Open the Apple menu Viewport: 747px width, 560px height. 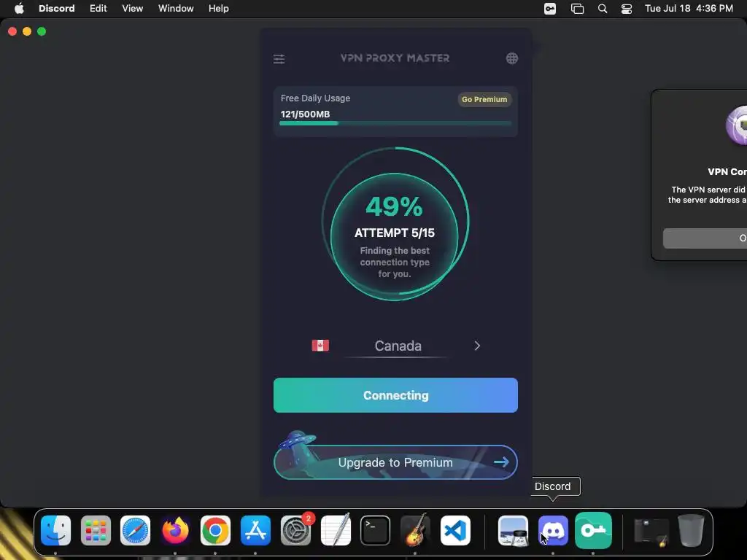(x=19, y=9)
